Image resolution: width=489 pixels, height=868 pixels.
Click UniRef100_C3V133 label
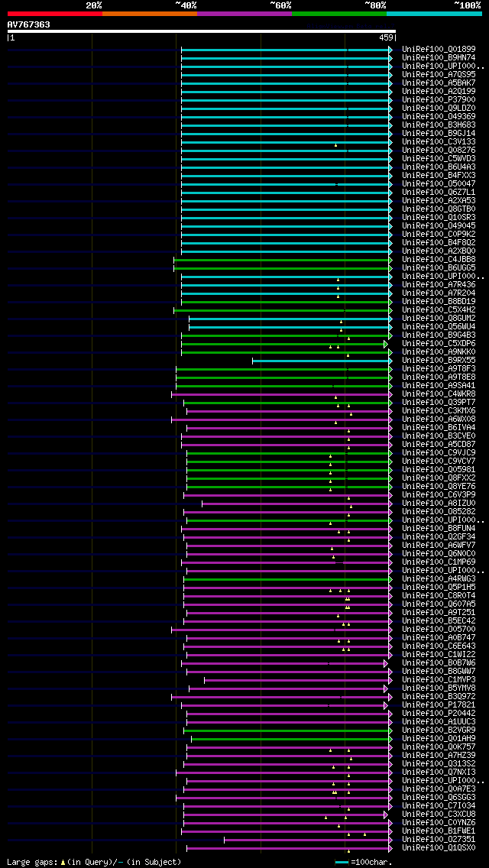tap(439, 141)
